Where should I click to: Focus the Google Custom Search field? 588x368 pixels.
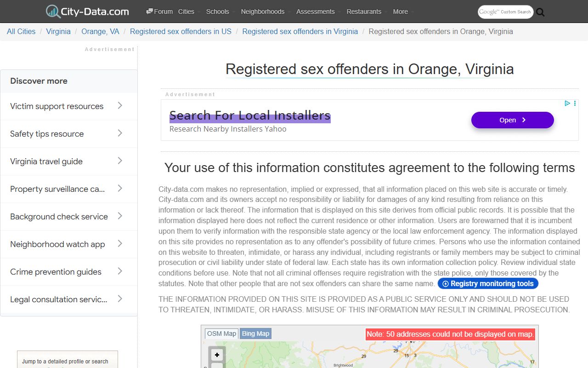[505, 12]
